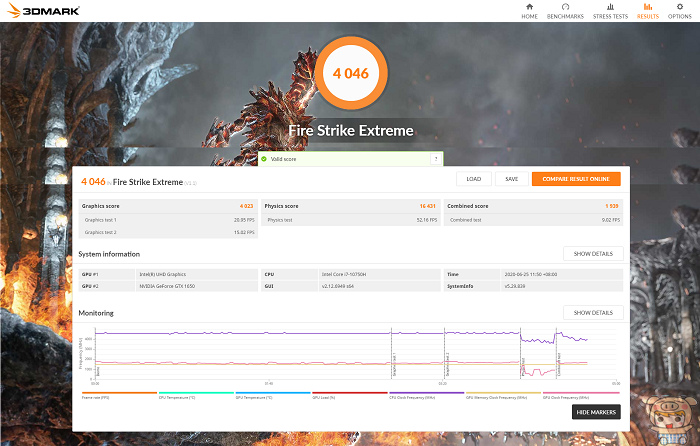Click the 3DMark logo
700x446 pixels.
click(33, 11)
